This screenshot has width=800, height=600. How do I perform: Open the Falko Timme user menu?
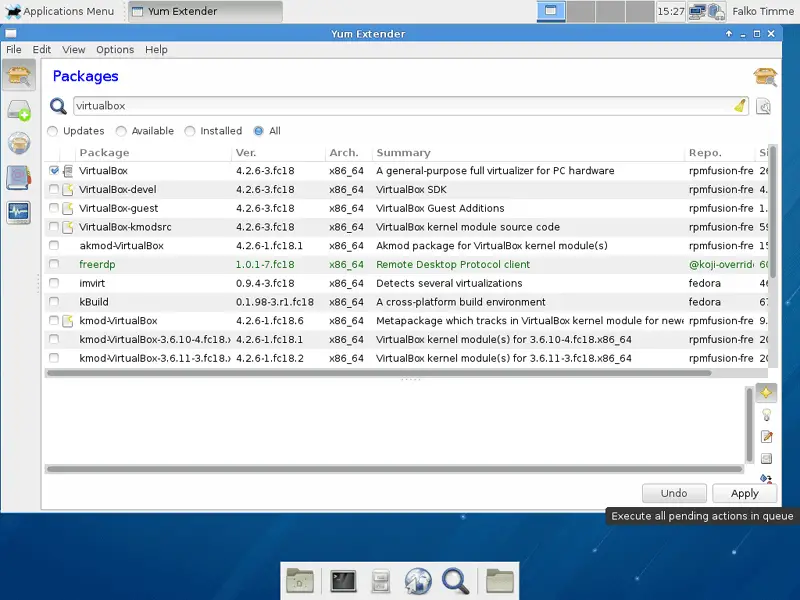click(x=763, y=11)
